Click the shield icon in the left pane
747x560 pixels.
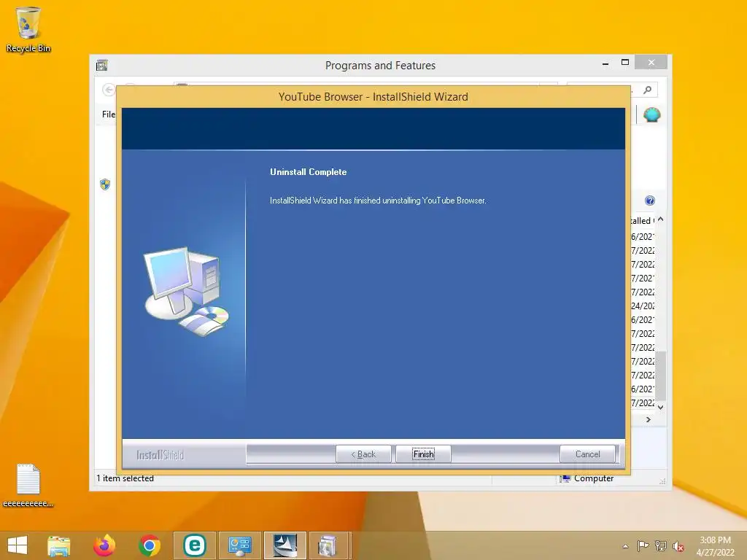coord(105,184)
